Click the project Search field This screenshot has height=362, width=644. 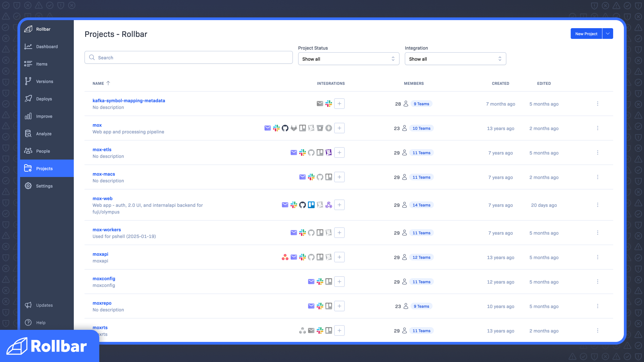tap(189, 57)
